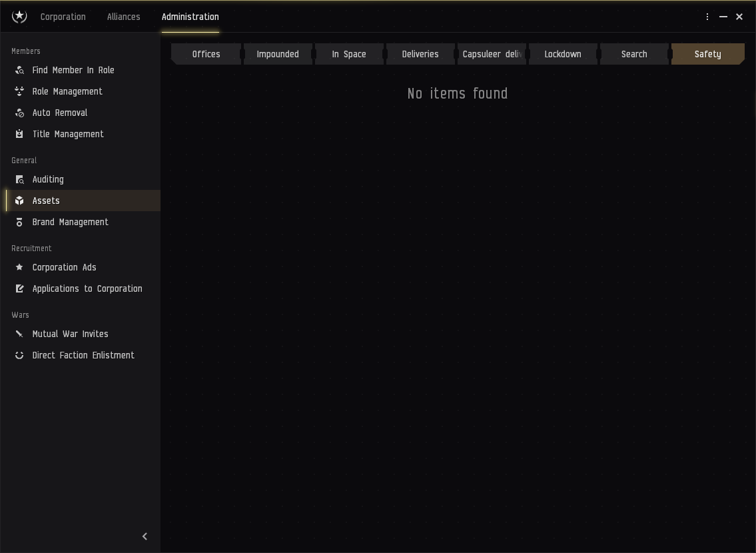Open the Search assets tab
Viewport: 756px width, 553px height.
(634, 54)
